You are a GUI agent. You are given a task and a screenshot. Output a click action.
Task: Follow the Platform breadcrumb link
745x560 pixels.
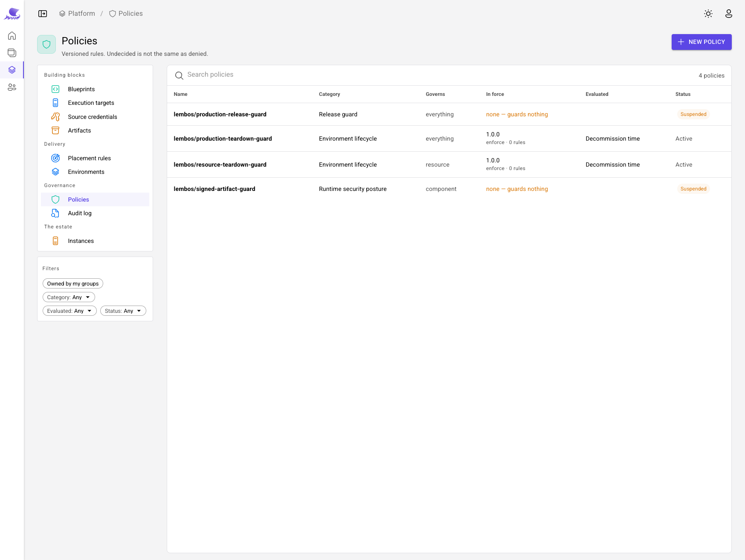point(77,14)
